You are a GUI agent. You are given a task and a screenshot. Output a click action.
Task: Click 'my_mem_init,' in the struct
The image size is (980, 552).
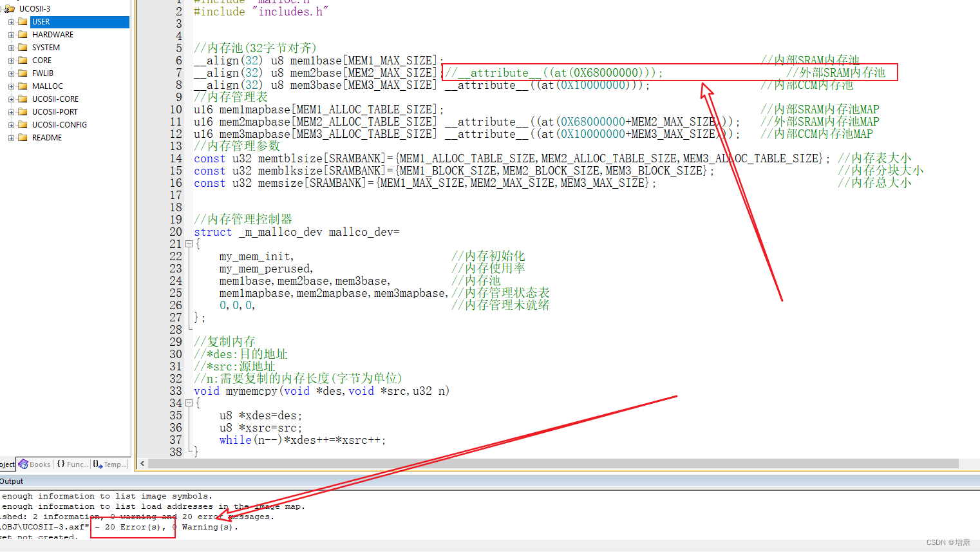(x=256, y=256)
